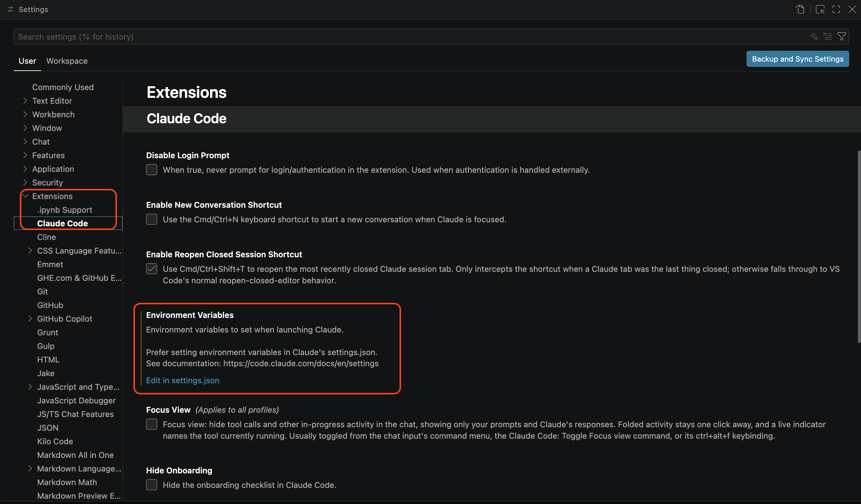
Task: Collapse the Extensions tree section
Action: pos(25,196)
